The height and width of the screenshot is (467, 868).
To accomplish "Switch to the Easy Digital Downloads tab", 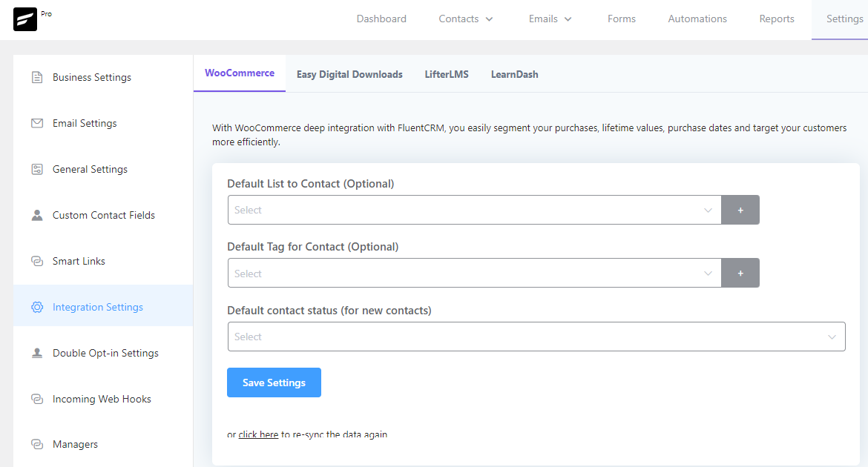I will pos(349,74).
